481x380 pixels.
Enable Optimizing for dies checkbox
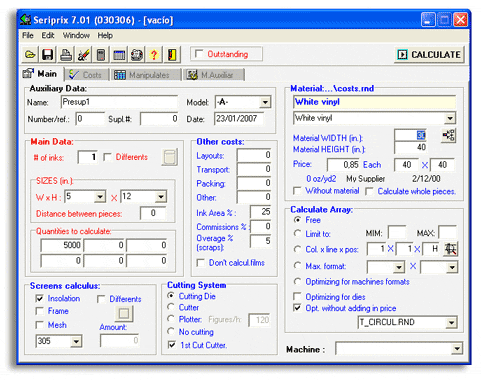297,296
